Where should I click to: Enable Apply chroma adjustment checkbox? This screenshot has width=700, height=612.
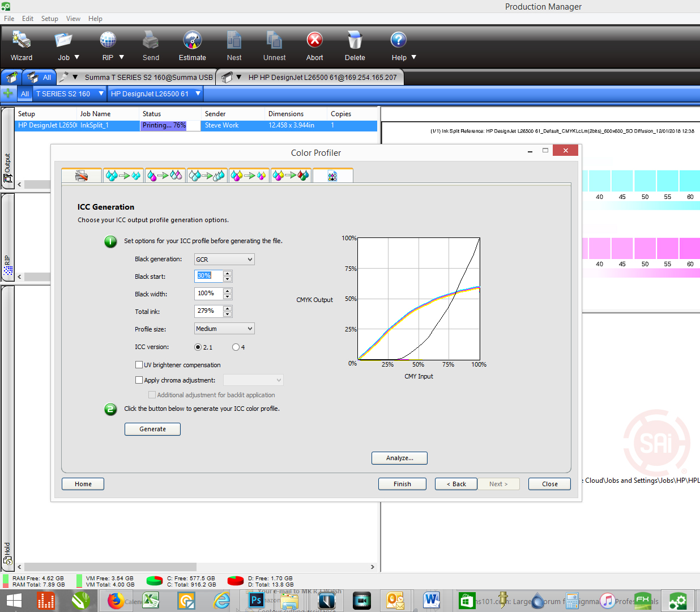(x=139, y=380)
